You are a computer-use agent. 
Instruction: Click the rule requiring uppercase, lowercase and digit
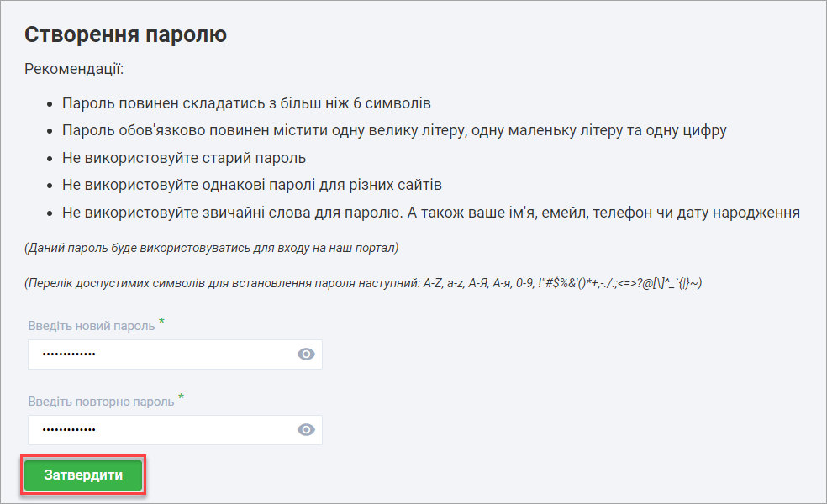coord(394,131)
